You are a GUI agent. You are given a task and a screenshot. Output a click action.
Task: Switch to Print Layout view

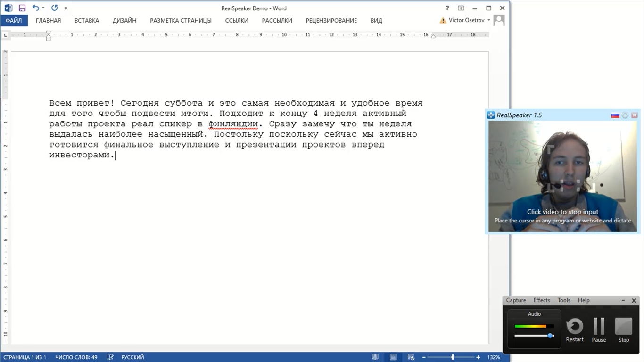click(393, 357)
